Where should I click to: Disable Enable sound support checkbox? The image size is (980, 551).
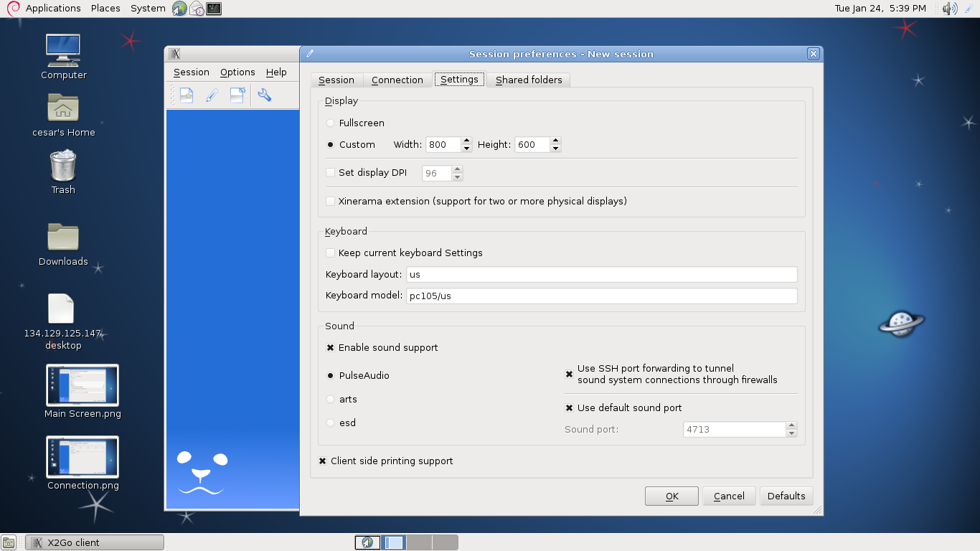331,348
